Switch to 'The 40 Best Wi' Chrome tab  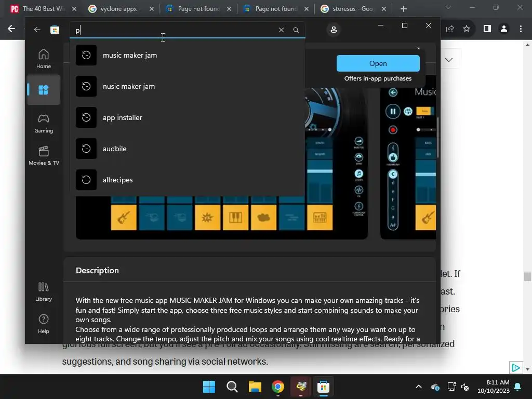[x=44, y=9]
